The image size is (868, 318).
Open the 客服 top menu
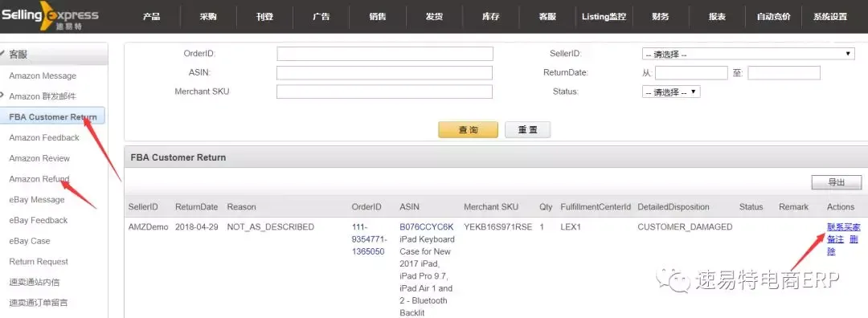pyautogui.click(x=547, y=17)
